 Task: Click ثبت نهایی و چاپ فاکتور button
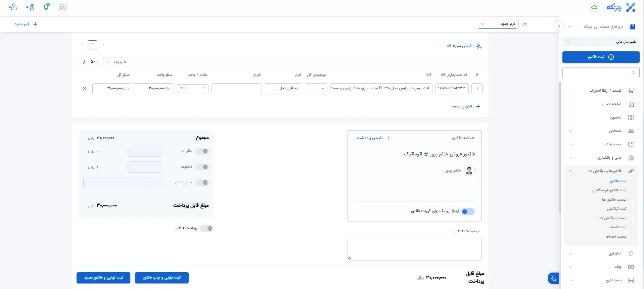click(x=162, y=278)
